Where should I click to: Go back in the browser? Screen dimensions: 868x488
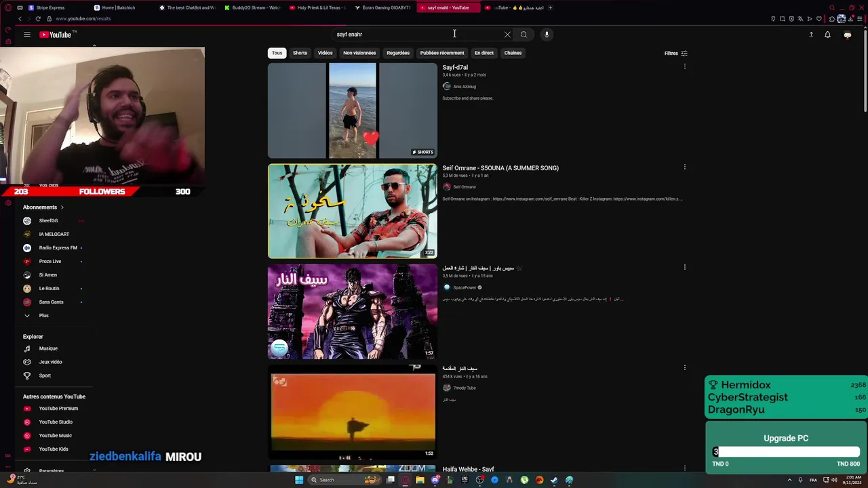(20, 18)
